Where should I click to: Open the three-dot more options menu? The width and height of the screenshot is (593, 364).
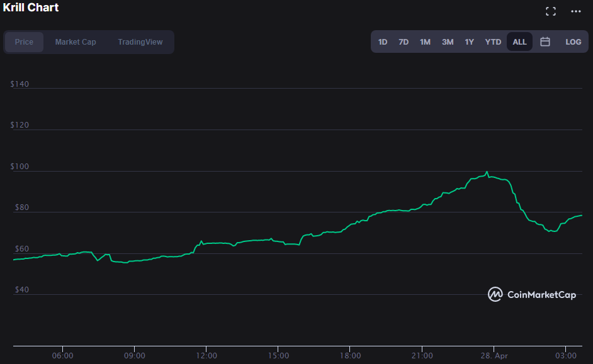point(575,11)
